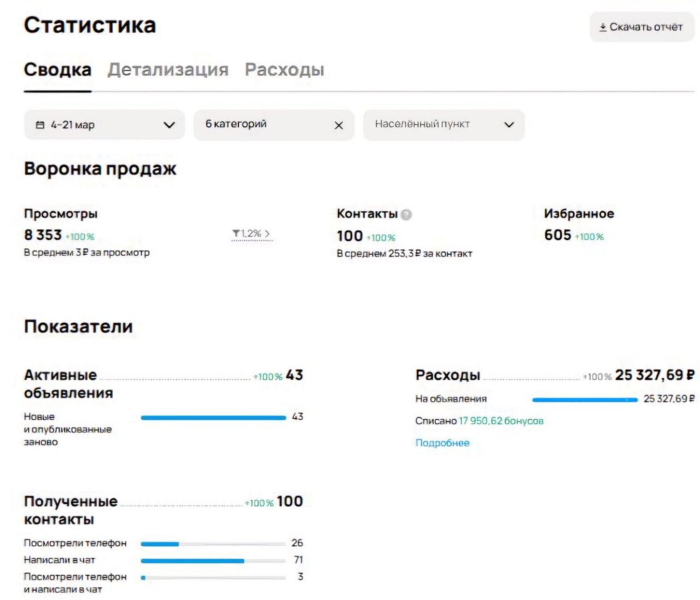Screen dimensions: 700x600
Task: Click the text В среднем 253,3 ₽ за контакт
Action: pyautogui.click(x=404, y=254)
